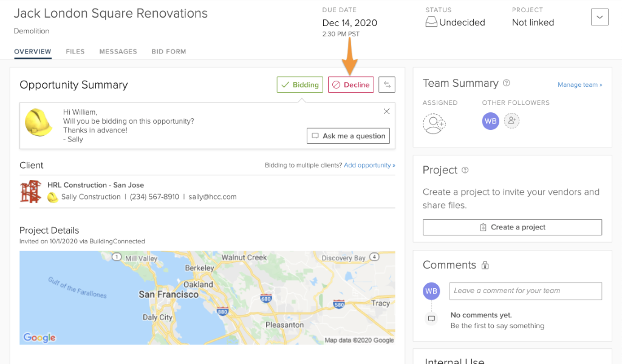Click the add follower icon

[511, 121]
